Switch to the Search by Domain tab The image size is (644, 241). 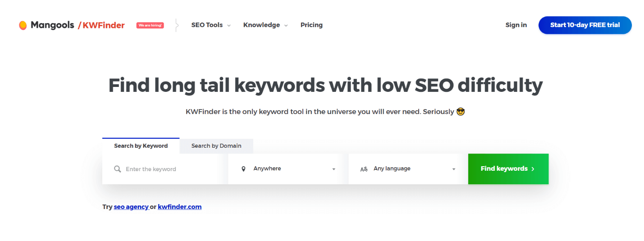click(216, 146)
